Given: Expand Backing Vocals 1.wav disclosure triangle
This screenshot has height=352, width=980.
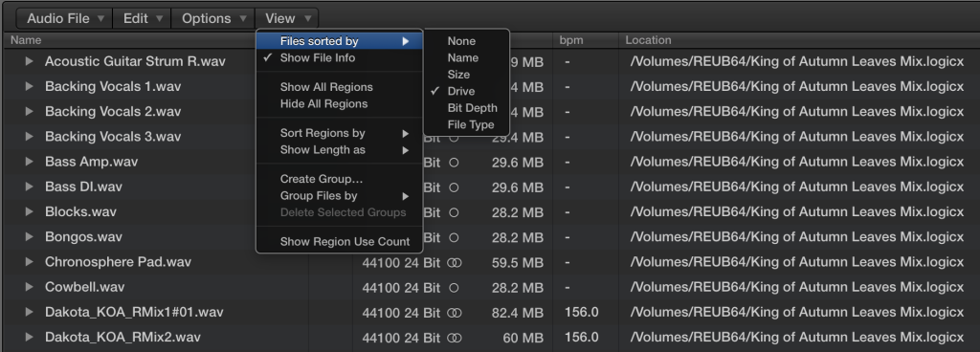Looking at the screenshot, I should click(29, 86).
